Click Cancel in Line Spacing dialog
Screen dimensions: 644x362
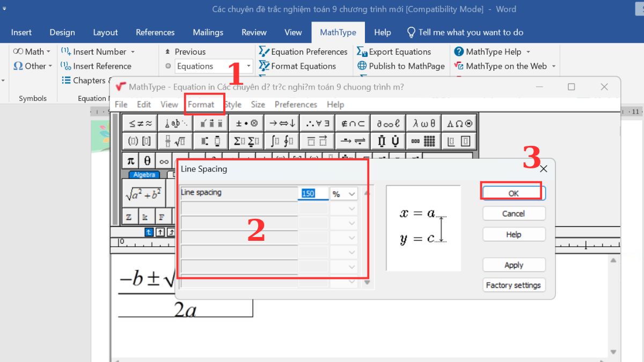pyautogui.click(x=514, y=213)
